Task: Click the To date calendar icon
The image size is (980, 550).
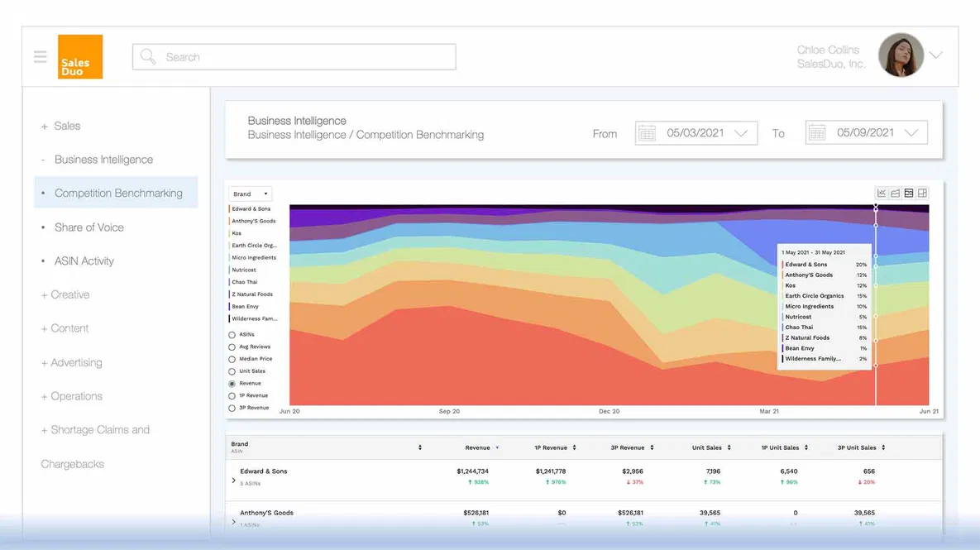Action: pos(817,132)
